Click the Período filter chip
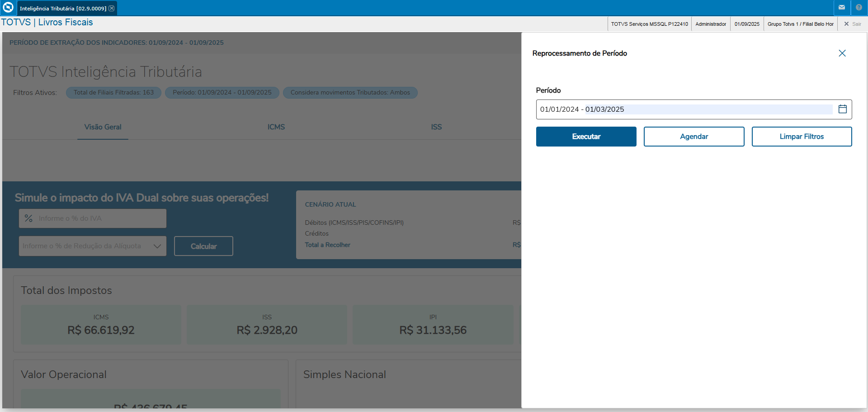 pos(222,93)
